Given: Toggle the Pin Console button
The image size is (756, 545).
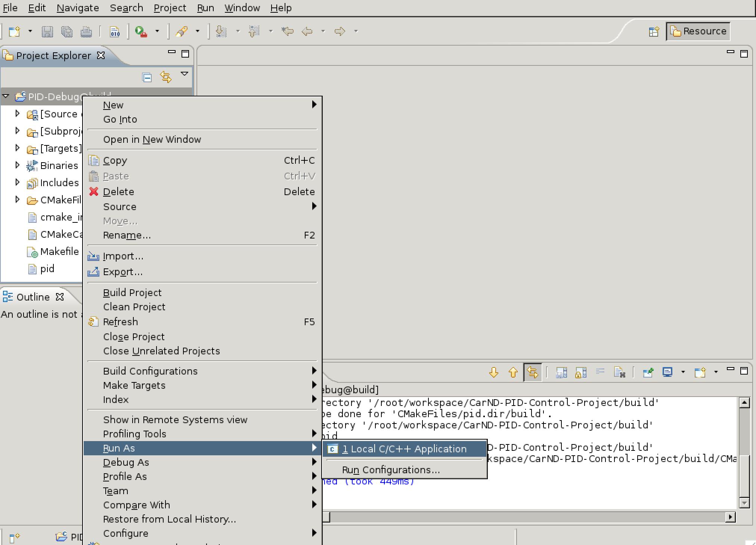Looking at the screenshot, I should 648,372.
